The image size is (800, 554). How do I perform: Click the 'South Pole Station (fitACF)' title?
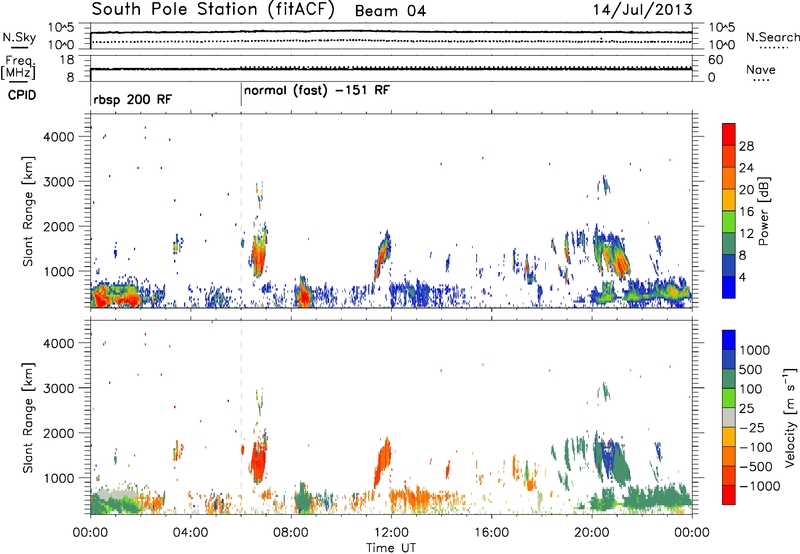point(213,10)
